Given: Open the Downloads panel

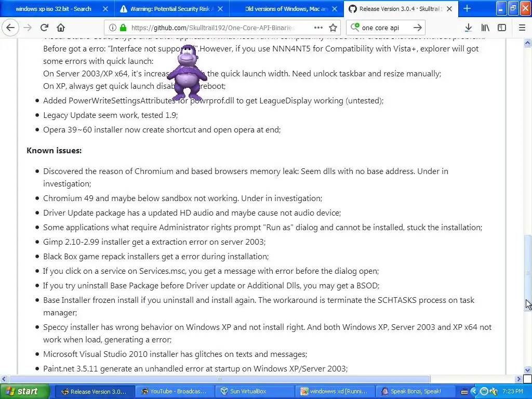Looking at the screenshot, I should pyautogui.click(x=468, y=28).
